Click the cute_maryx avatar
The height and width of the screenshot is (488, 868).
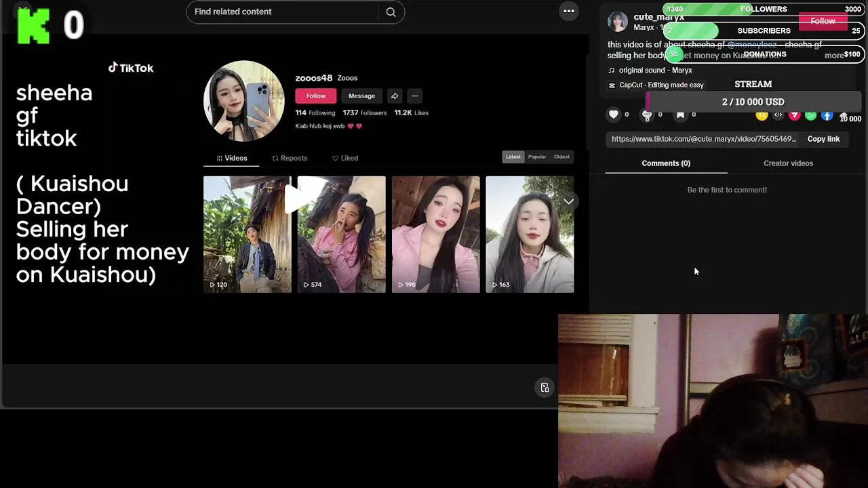tap(617, 22)
